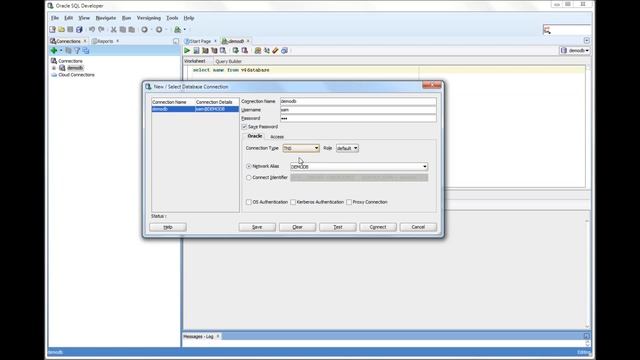This screenshot has height=360, width=640.
Task: Click the Back navigation icon
Action: point(144,29)
